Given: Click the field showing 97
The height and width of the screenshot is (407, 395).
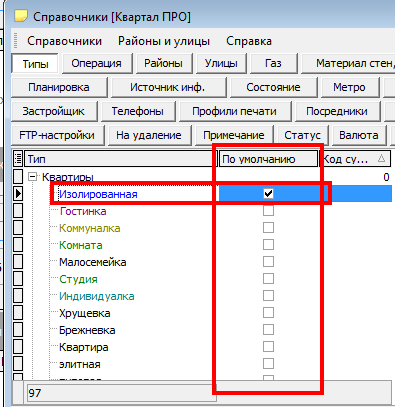Looking at the screenshot, I should (122, 393).
